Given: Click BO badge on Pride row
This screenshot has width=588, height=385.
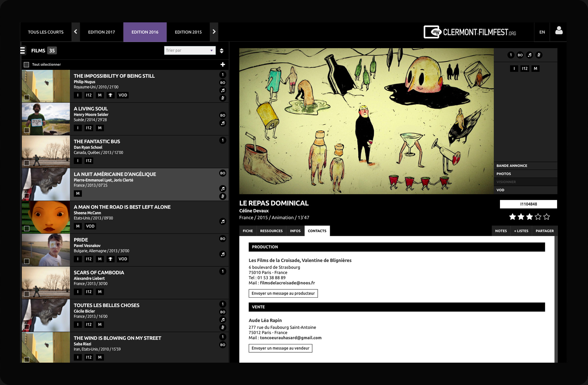Looking at the screenshot, I should click(x=223, y=239).
